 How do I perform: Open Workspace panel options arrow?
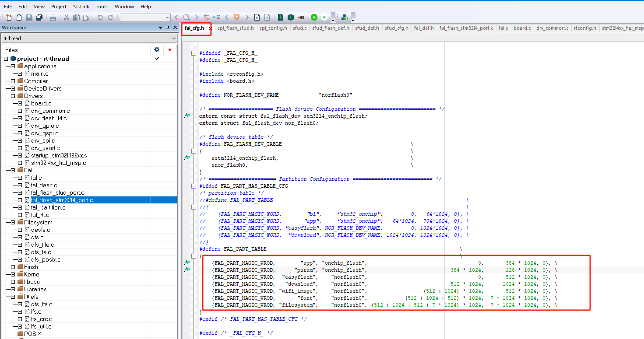[x=160, y=28]
